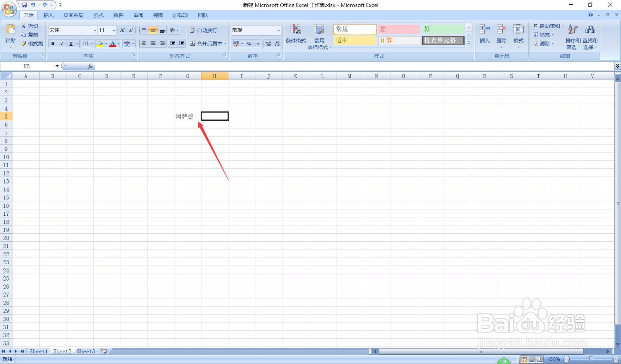Adjust the zoom slider in status bar
The image size is (621, 364).
pyautogui.click(x=591, y=359)
